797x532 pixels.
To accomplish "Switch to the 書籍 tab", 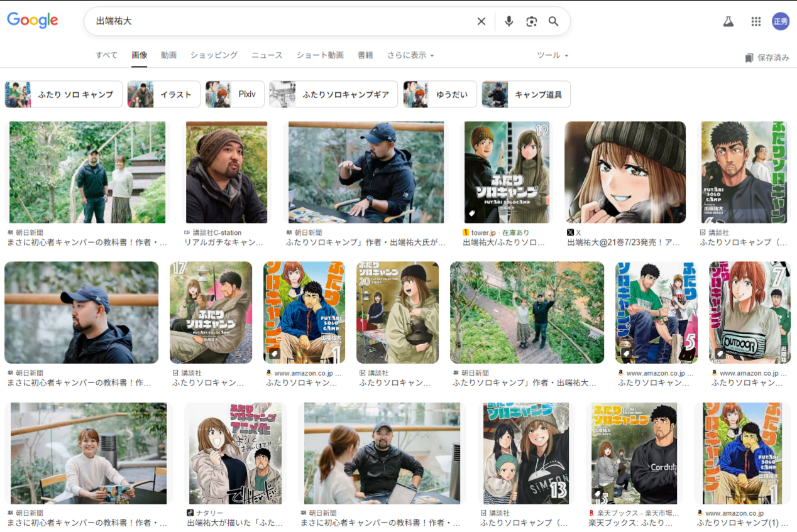I will [365, 55].
